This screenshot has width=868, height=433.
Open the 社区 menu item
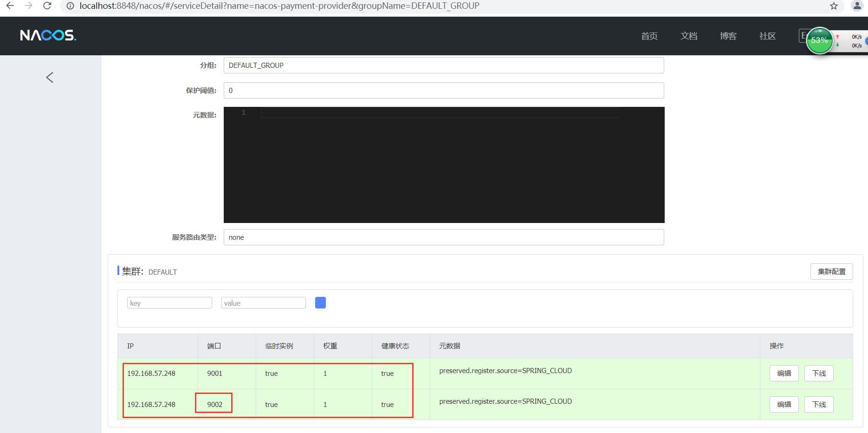point(767,36)
